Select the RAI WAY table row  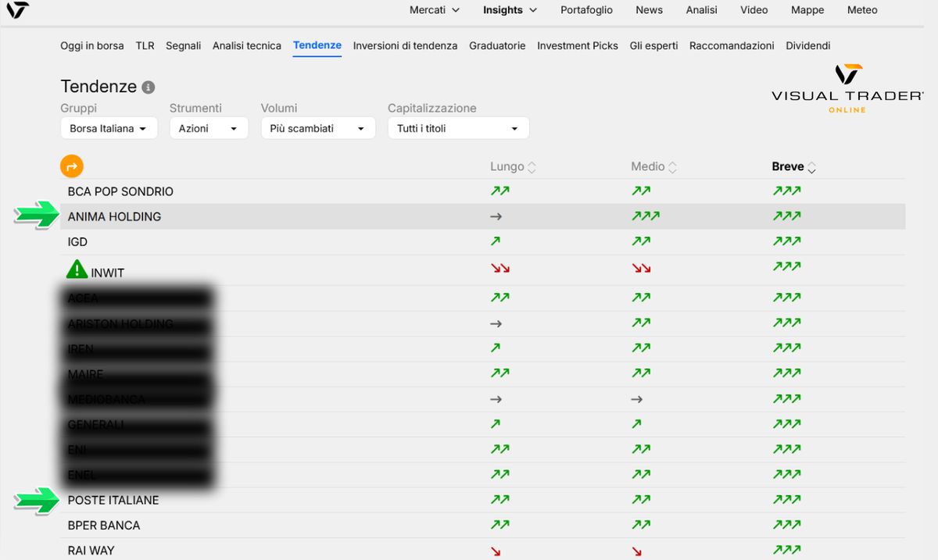tap(313, 550)
